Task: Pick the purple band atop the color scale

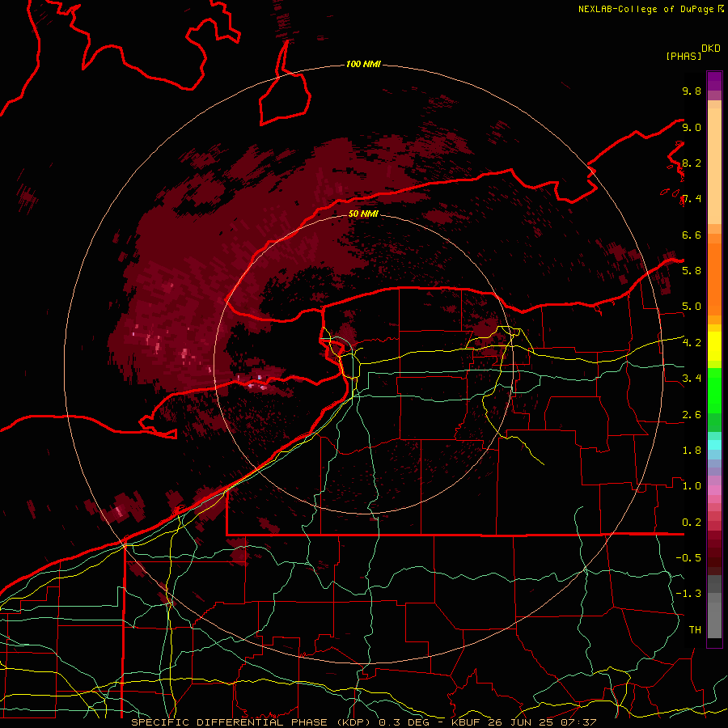Action: (x=714, y=81)
